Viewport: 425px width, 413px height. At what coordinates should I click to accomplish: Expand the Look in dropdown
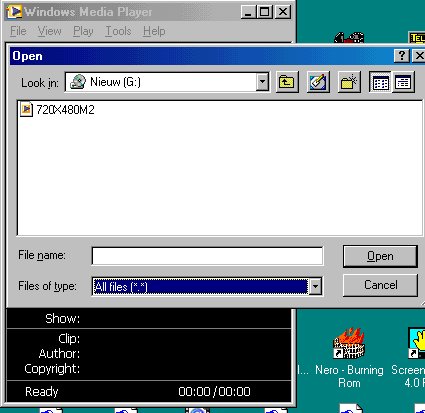click(262, 82)
